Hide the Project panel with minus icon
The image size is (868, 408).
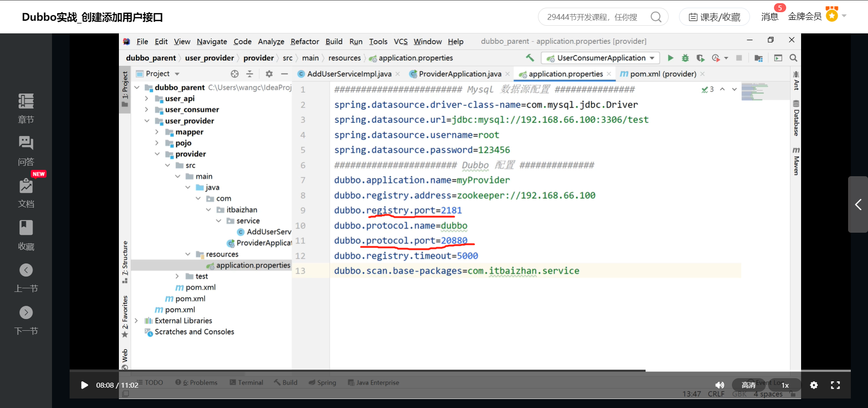click(x=284, y=74)
